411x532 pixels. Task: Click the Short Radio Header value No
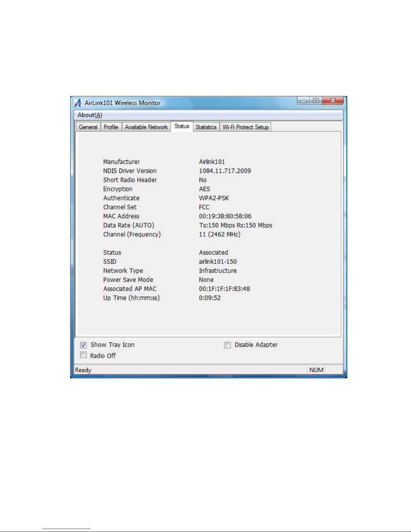[203, 180]
